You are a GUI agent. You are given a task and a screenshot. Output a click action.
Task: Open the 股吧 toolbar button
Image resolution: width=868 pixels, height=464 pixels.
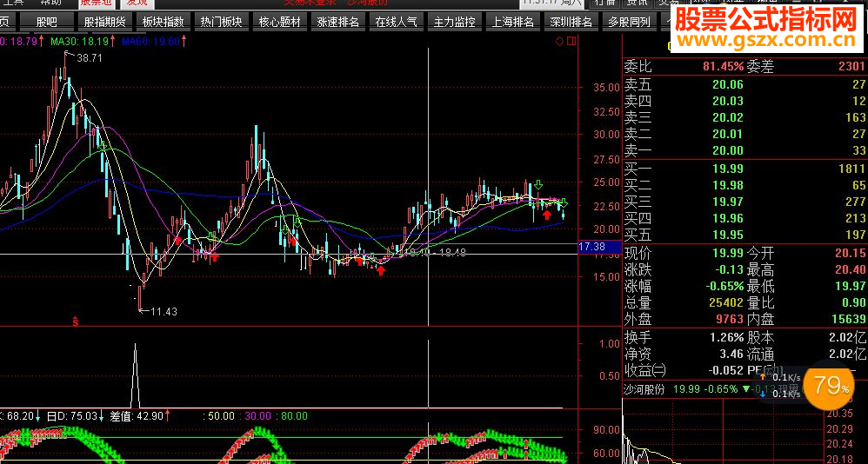click(x=46, y=22)
